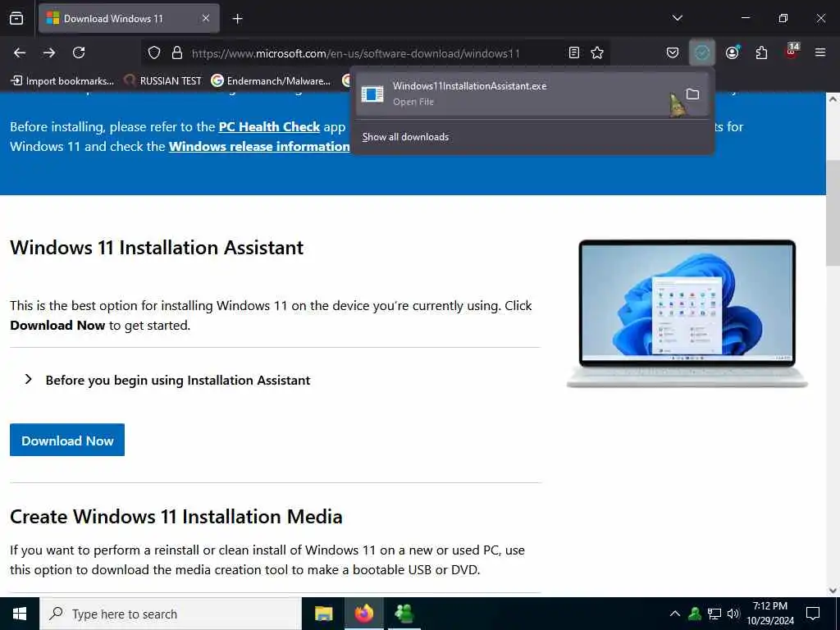
Task: Open PC Health Check link
Action: click(x=269, y=127)
